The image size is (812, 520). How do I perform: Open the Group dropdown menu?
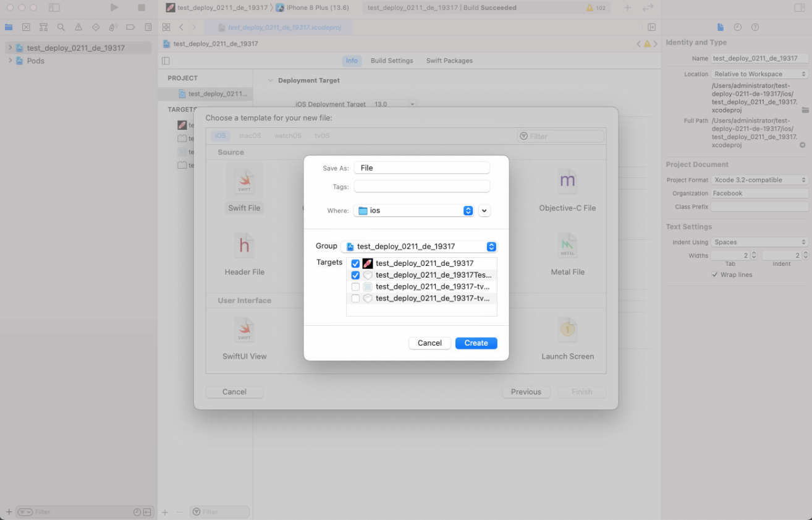click(x=419, y=246)
